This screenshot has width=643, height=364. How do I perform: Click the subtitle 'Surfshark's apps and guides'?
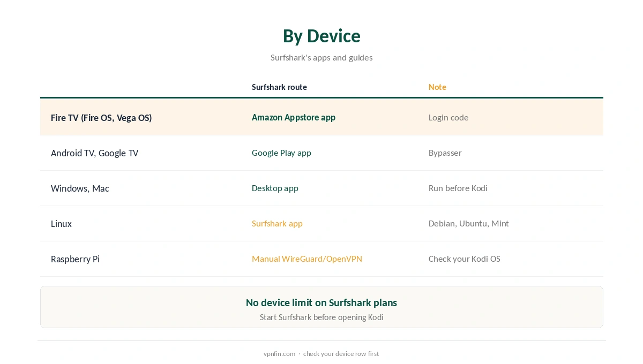click(x=322, y=57)
